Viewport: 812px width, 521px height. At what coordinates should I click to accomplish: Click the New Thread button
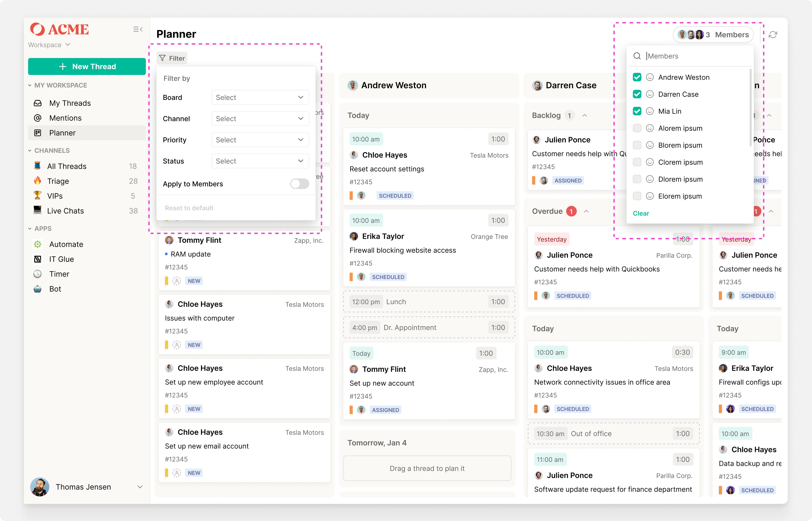coord(87,67)
